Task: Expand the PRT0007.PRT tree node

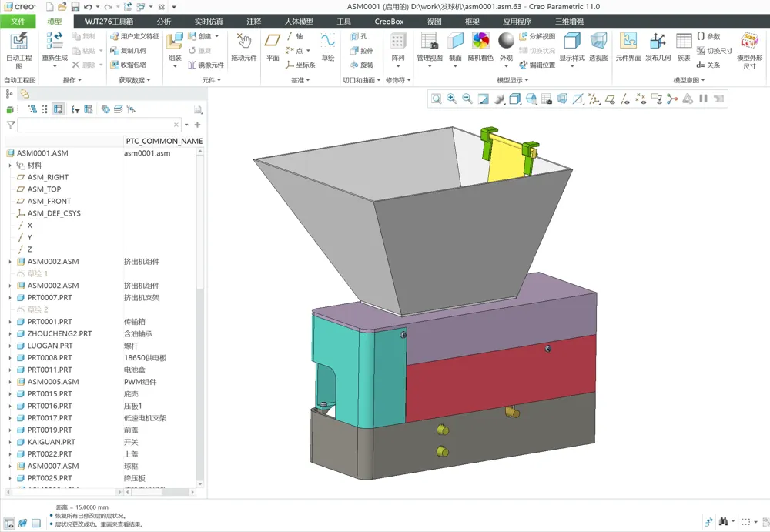Action: 10,298
